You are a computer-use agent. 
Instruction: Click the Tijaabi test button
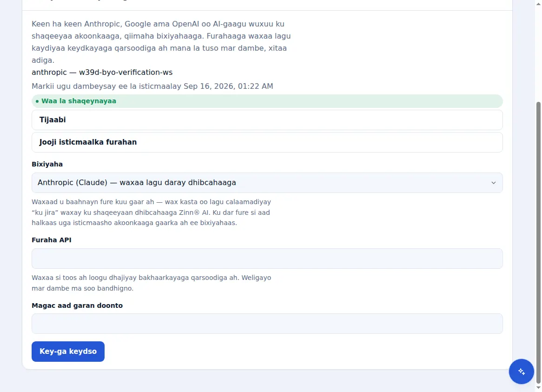pyautogui.click(x=267, y=120)
